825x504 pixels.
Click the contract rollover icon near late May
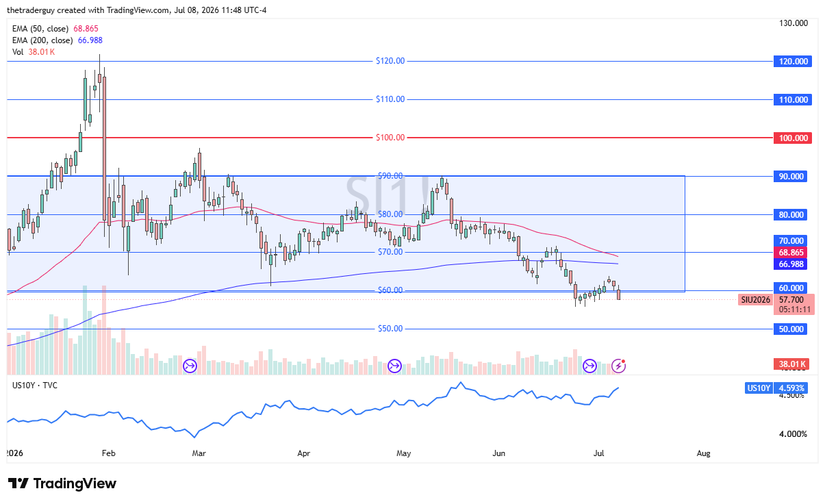pyautogui.click(x=394, y=366)
